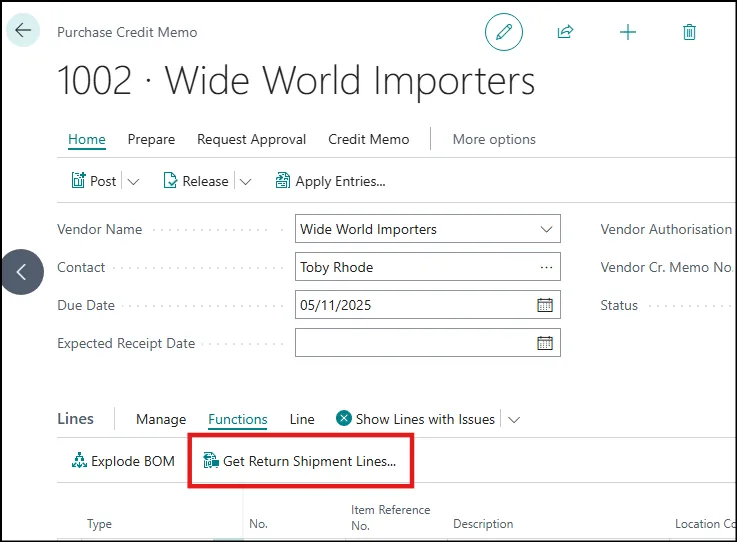Screen dimensions: 737x542
Task: Click the No. column header
Action: point(258,524)
